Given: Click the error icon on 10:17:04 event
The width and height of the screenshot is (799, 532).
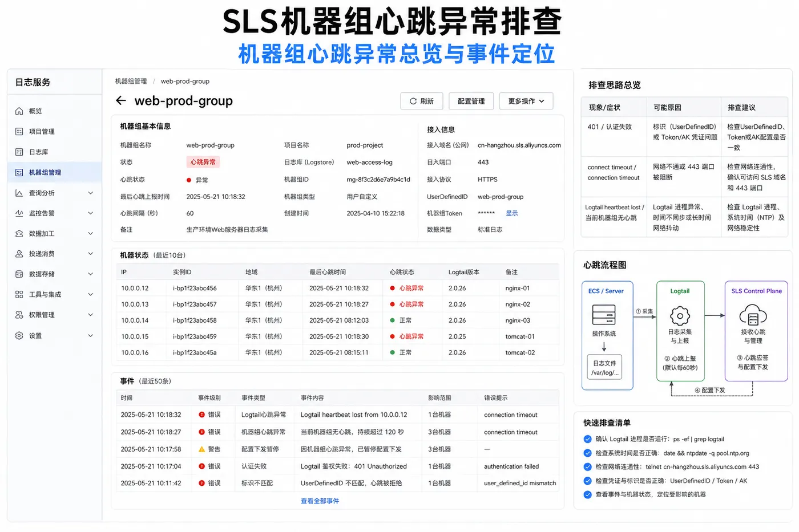Looking at the screenshot, I should (201, 466).
